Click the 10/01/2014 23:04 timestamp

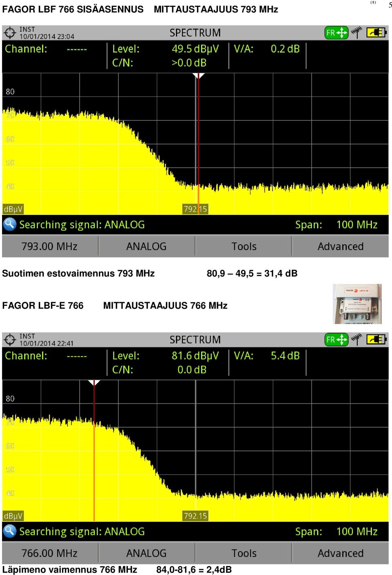47,36
